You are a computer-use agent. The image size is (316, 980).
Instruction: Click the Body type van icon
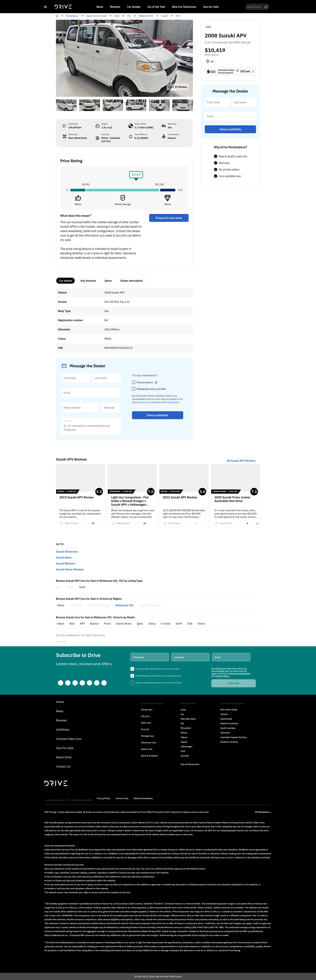[164, 126]
